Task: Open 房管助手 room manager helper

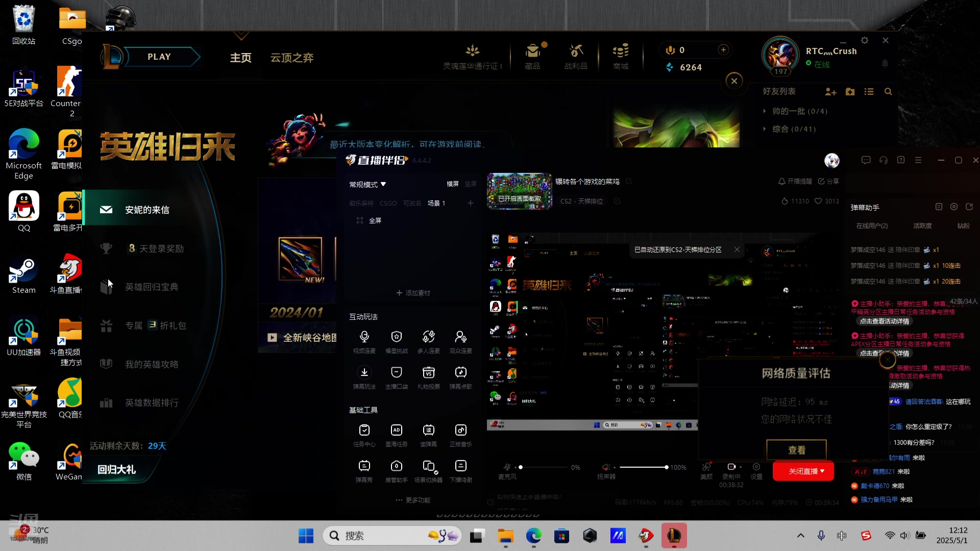Action: (396, 471)
